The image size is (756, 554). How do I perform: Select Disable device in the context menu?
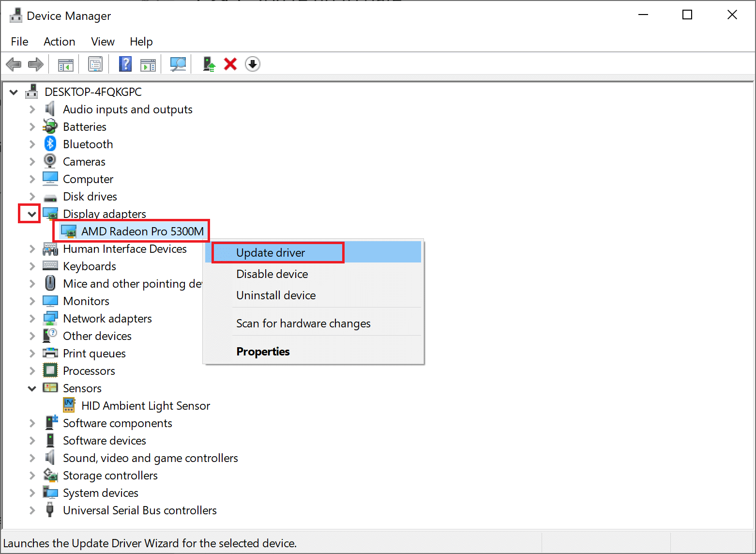[272, 274]
